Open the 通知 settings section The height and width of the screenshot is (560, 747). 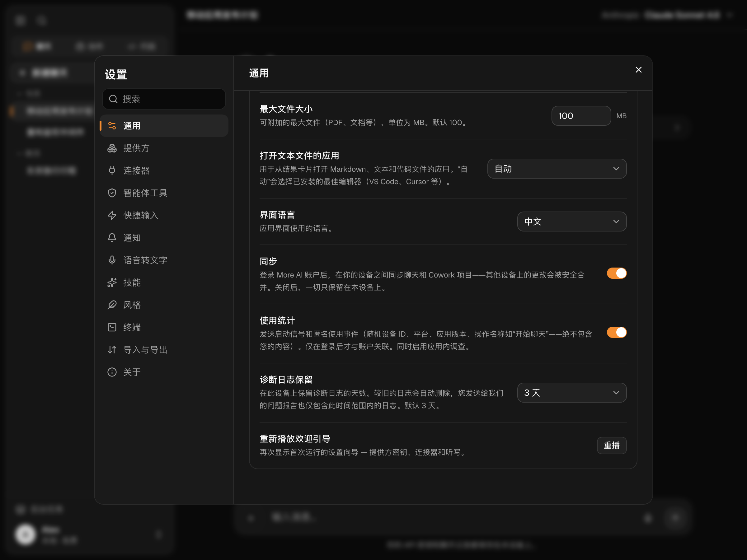point(164,238)
